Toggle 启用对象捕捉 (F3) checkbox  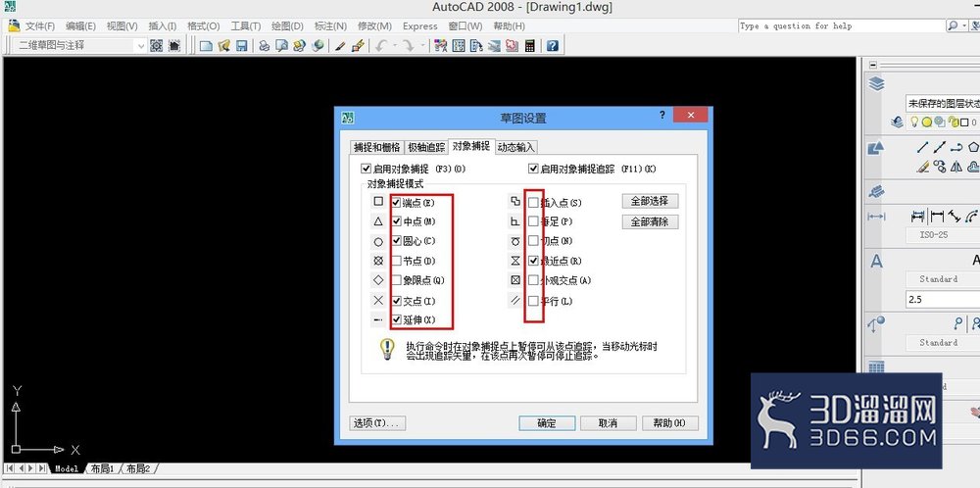pyautogui.click(x=366, y=169)
